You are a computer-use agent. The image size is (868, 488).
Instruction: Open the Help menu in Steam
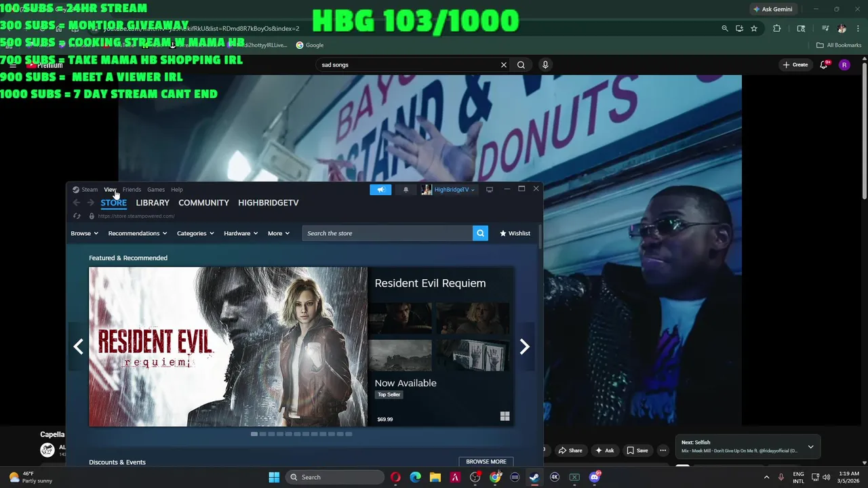tap(177, 190)
